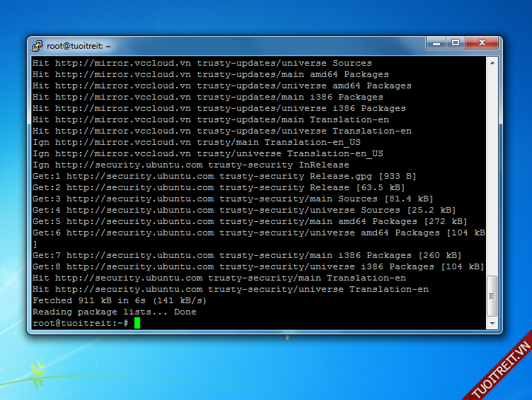The width and height of the screenshot is (532, 400).
Task: Click the trusty-updates/universe Translation-en line
Action: 222,131
